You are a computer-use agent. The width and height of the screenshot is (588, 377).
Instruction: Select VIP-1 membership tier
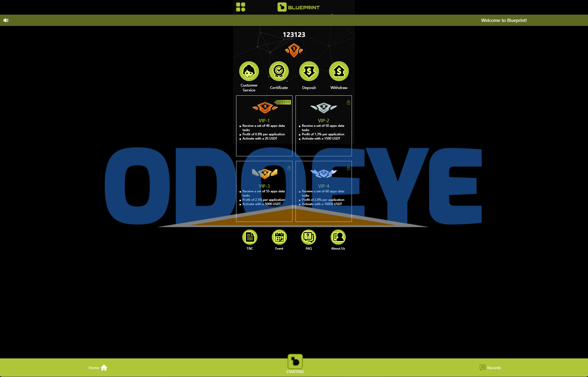click(x=264, y=124)
